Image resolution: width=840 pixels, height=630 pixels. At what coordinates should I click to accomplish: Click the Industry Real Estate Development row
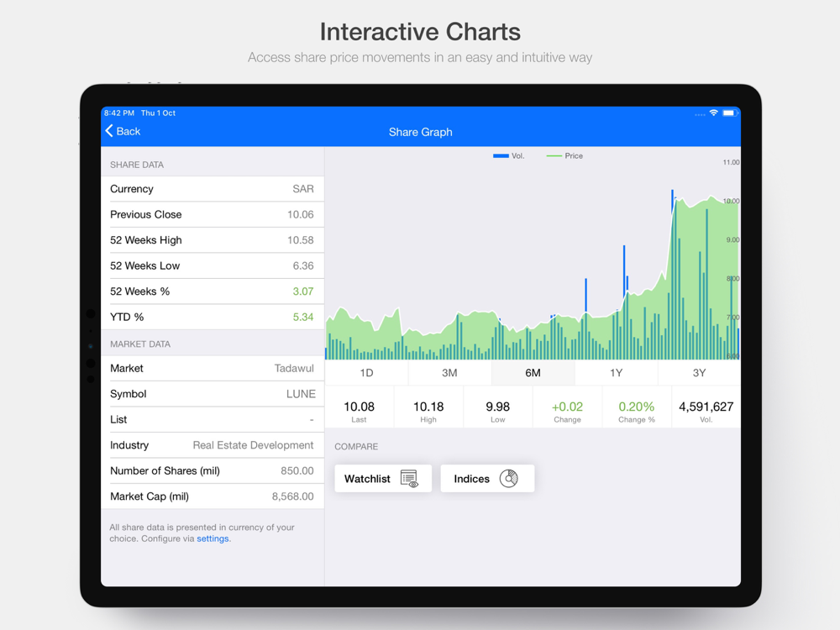(x=213, y=446)
